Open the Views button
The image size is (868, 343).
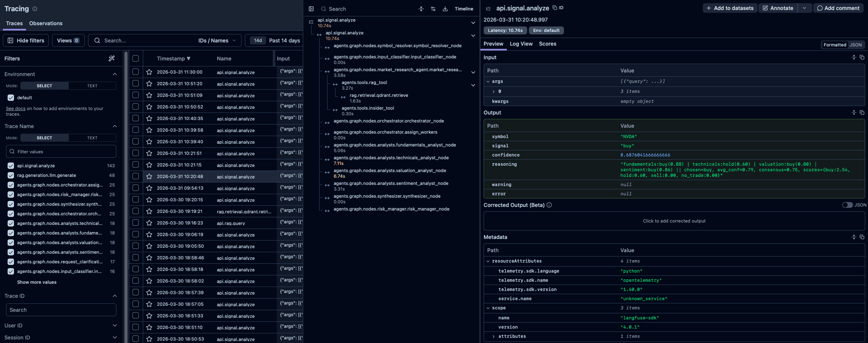click(x=68, y=40)
